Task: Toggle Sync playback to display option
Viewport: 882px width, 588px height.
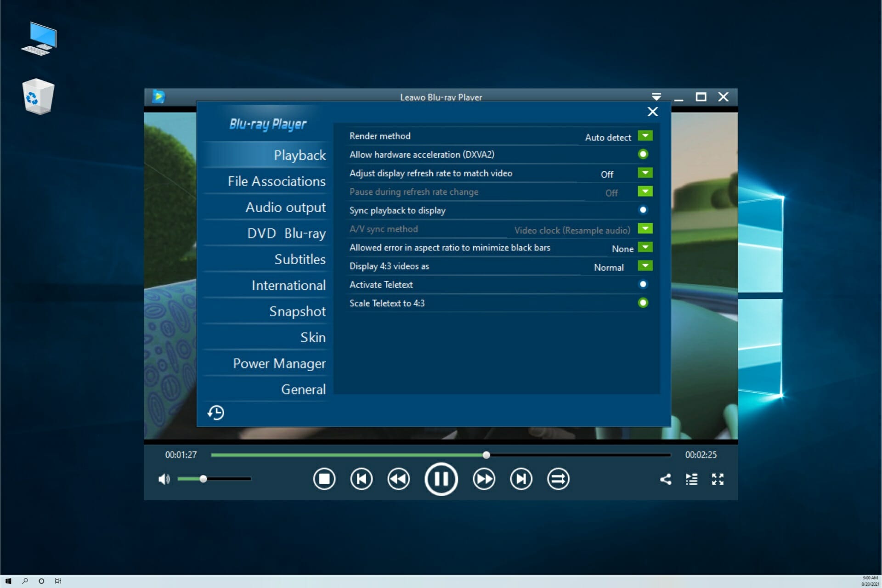Action: (x=643, y=209)
